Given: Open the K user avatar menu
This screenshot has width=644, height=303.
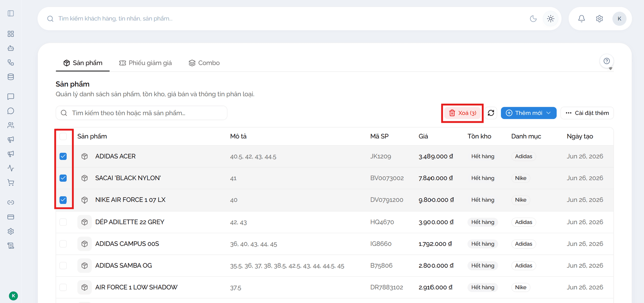Looking at the screenshot, I should (620, 19).
